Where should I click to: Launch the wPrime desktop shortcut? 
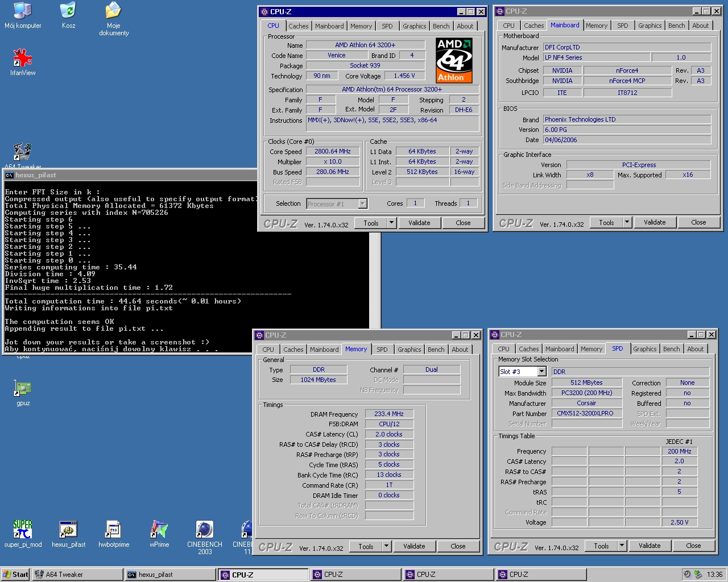tap(159, 534)
